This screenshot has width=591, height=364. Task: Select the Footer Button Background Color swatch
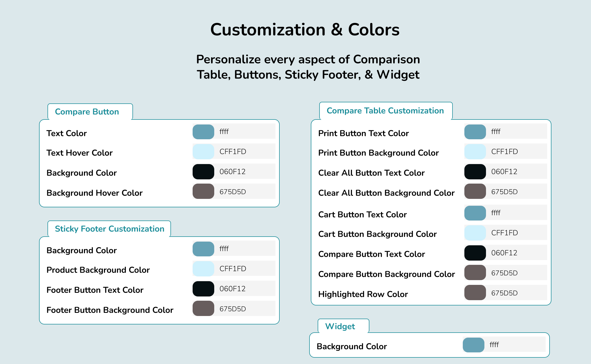tap(203, 309)
